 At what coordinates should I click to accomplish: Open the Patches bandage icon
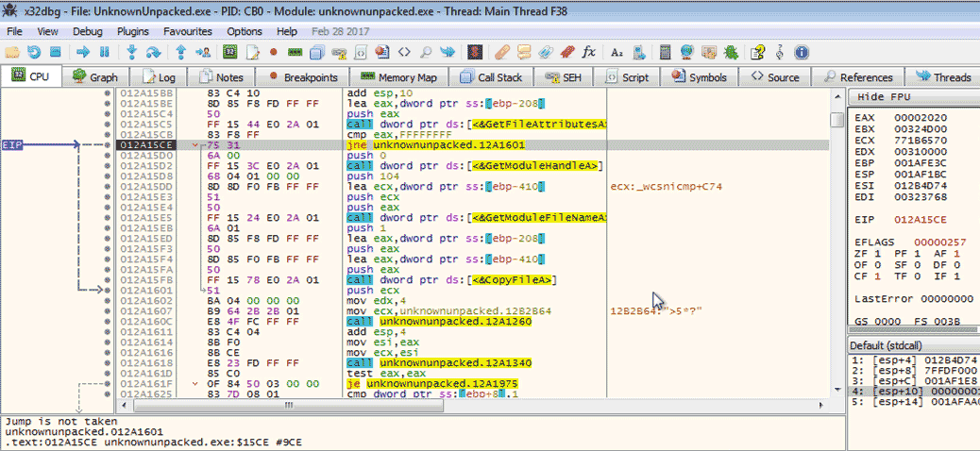(501, 52)
